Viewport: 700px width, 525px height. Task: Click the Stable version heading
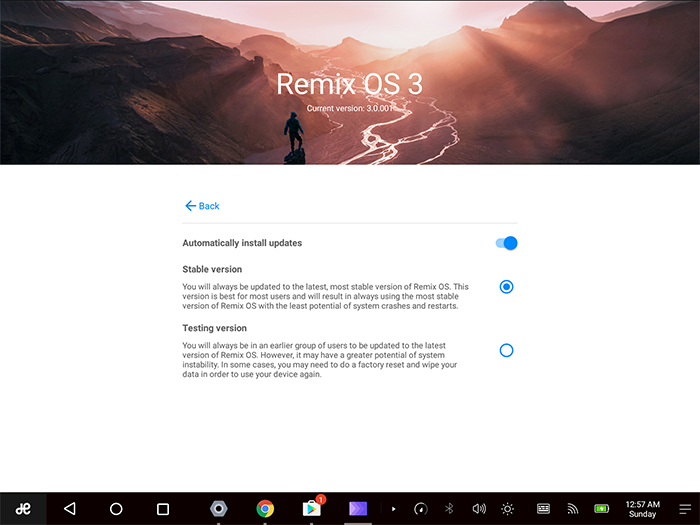point(212,269)
